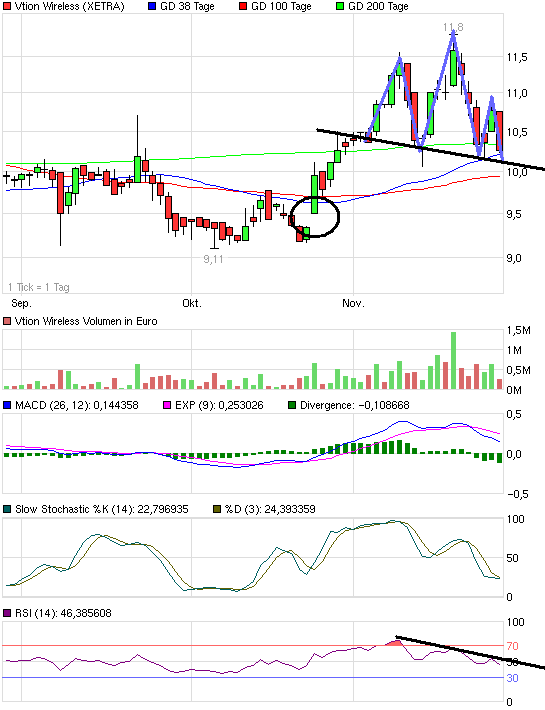Click the long-wick green candle in late September
Screen dimensions: 545x710
[137, 169]
